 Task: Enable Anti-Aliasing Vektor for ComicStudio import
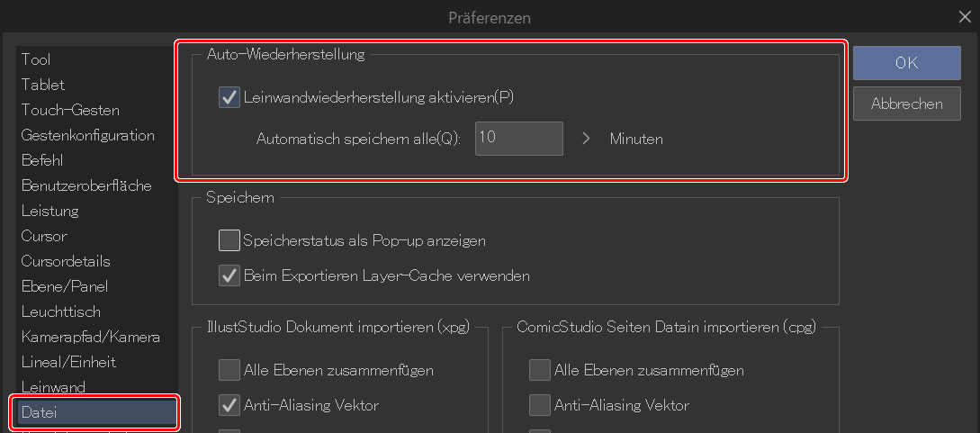click(539, 405)
